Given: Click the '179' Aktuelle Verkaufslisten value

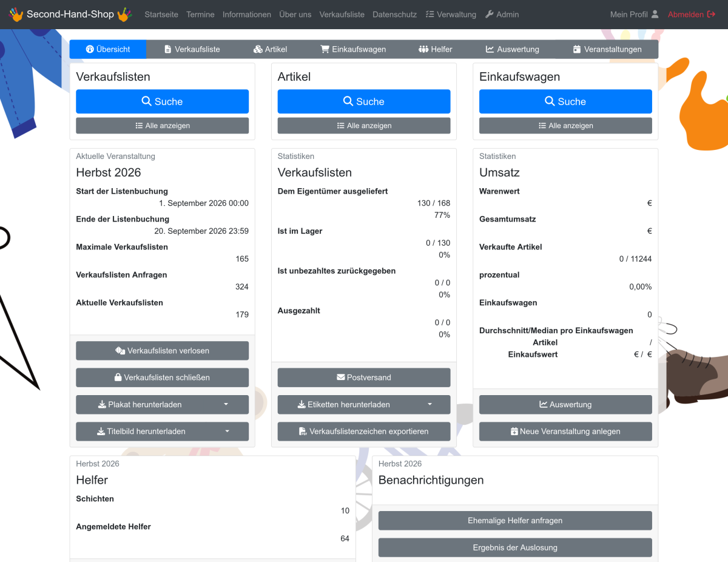Looking at the screenshot, I should click(242, 315).
